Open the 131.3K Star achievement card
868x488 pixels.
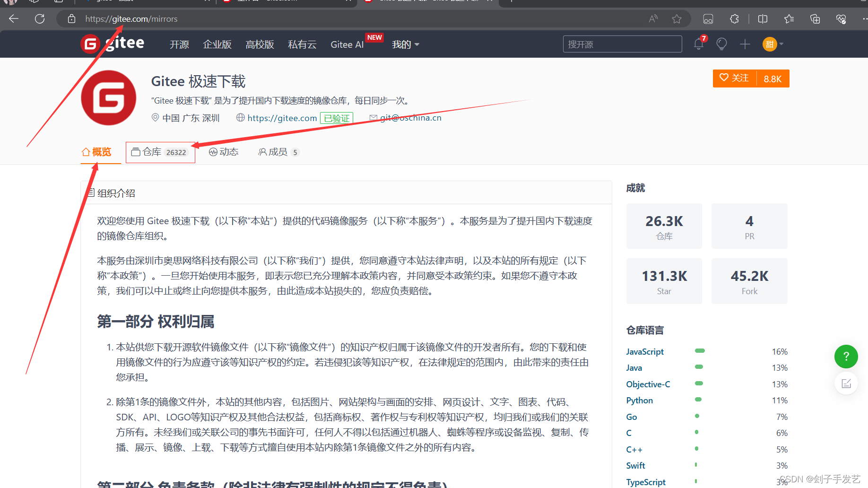pos(664,281)
